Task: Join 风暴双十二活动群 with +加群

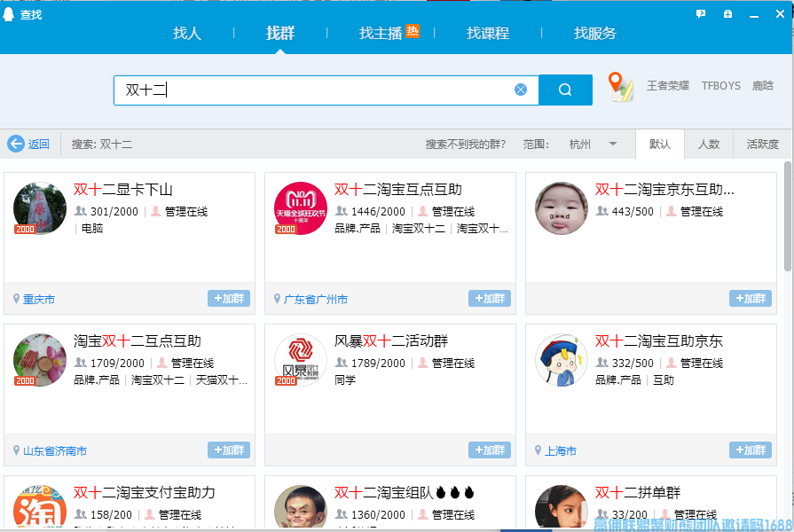Action: [490, 450]
